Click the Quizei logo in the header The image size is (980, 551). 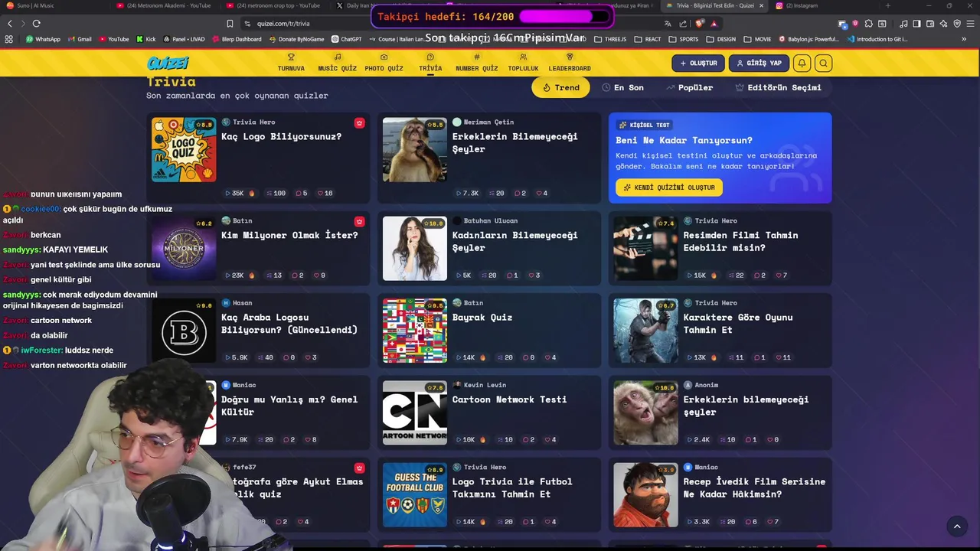coord(168,63)
